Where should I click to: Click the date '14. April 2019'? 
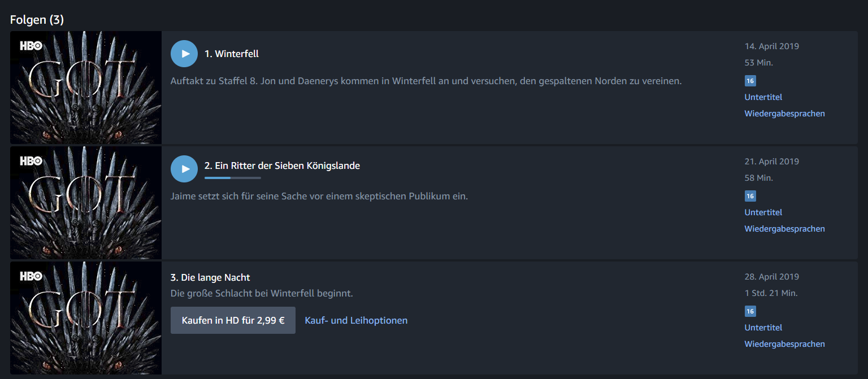pyautogui.click(x=772, y=46)
